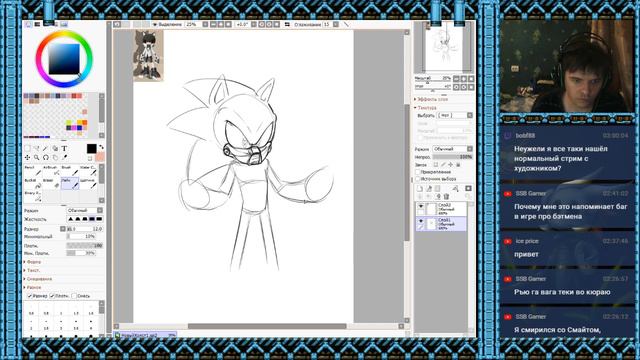Toggle the Размер pressure checkbox
The height and width of the screenshot is (360, 640).
point(30,296)
